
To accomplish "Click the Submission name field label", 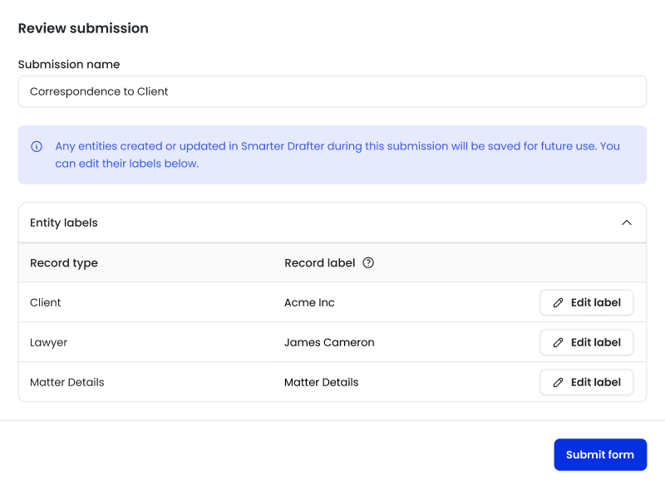I will [x=69, y=64].
